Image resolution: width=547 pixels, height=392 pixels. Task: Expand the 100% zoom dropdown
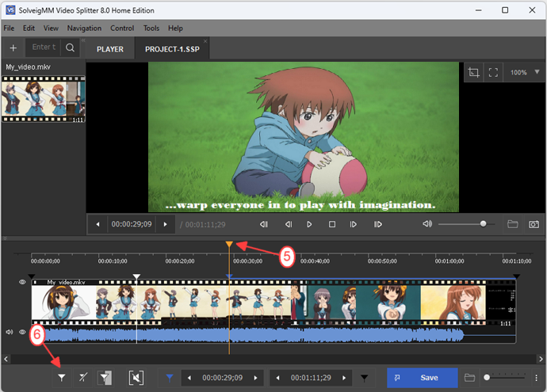[537, 72]
